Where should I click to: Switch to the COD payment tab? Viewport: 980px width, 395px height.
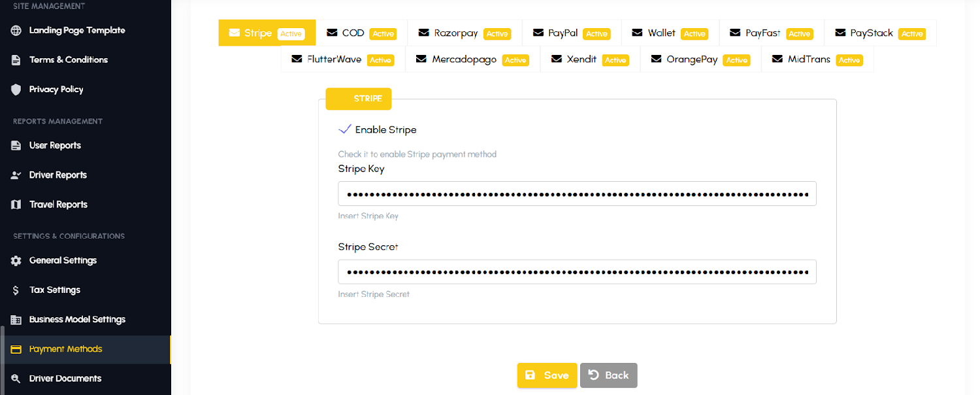point(361,33)
